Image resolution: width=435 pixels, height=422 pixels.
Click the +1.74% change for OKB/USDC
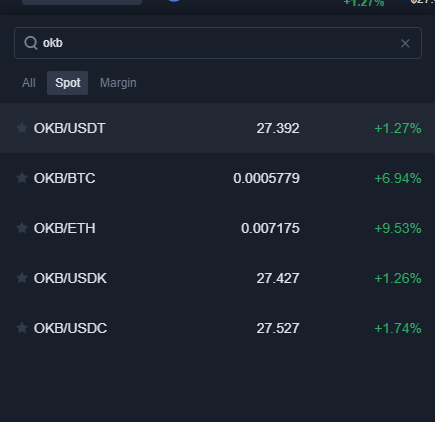point(398,328)
